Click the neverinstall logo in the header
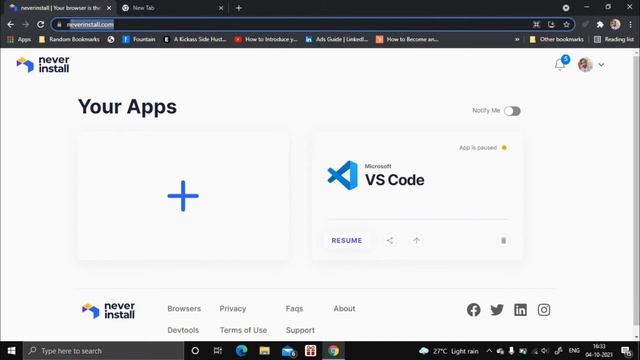 tap(43, 64)
